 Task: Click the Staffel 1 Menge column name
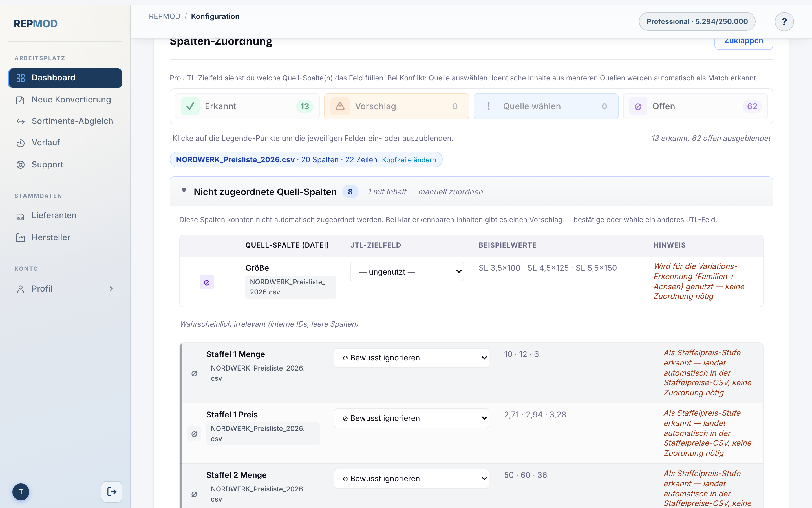click(235, 354)
